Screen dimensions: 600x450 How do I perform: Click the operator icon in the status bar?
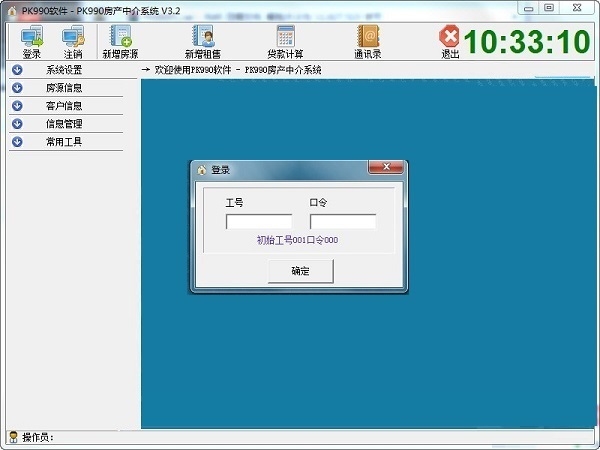13,437
